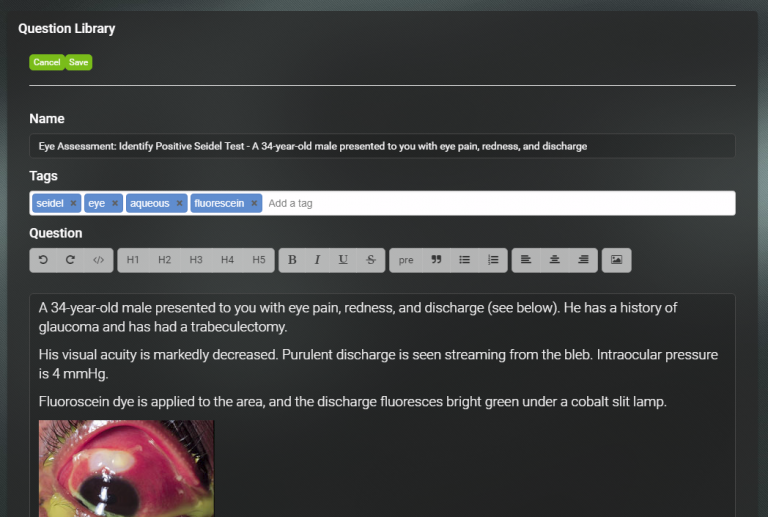
Task: Apply H5 heading format
Action: tap(259, 260)
